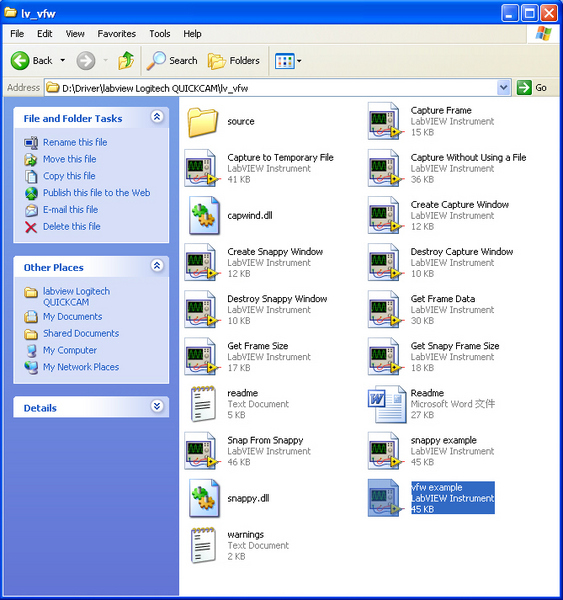Click Copy this file
The height and width of the screenshot is (600, 563).
69,176
